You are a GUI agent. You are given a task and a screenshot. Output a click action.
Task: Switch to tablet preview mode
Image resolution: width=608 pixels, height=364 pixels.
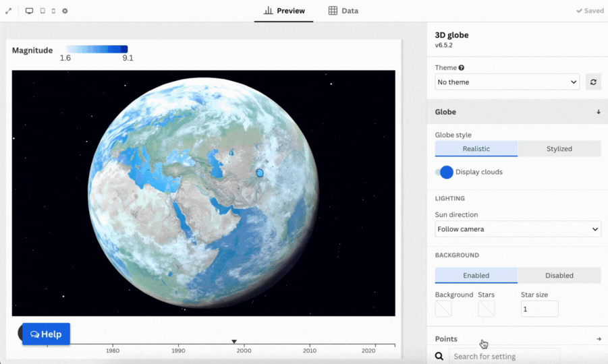[43, 11]
